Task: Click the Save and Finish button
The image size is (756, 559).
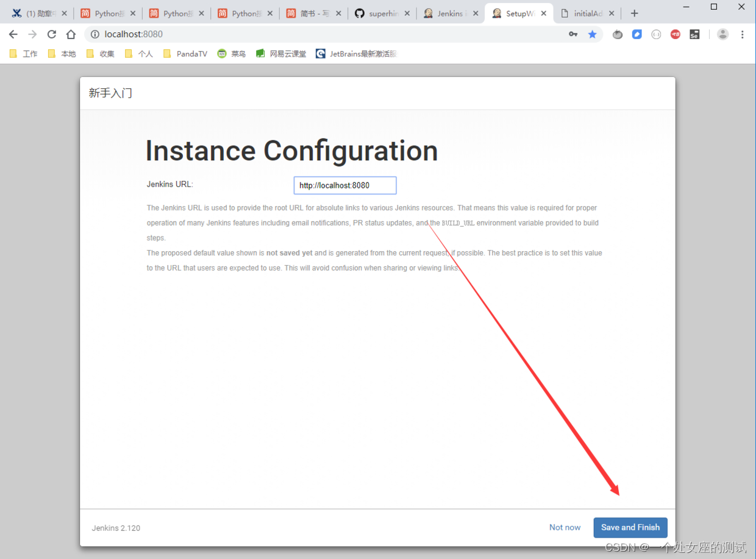Action: point(630,527)
